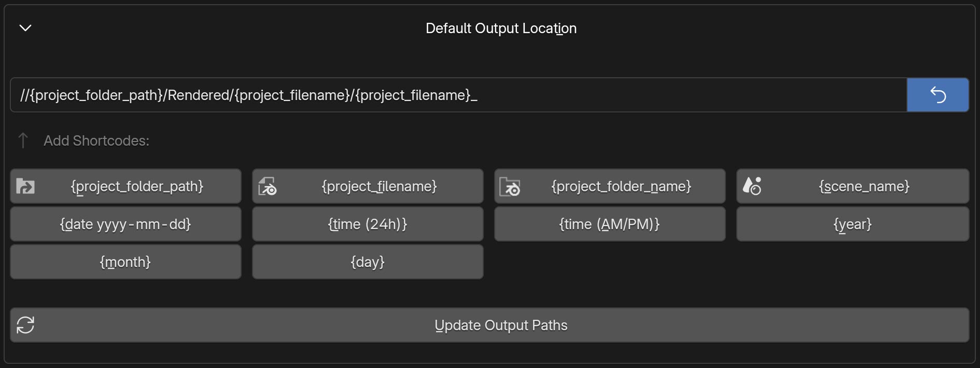The width and height of the screenshot is (980, 368).
Task: Click the upward arrow beside Add Shortcodes
Action: pos(22,140)
